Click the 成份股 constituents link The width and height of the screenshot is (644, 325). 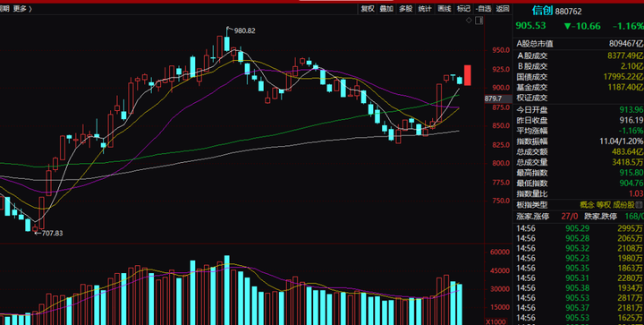pos(624,204)
